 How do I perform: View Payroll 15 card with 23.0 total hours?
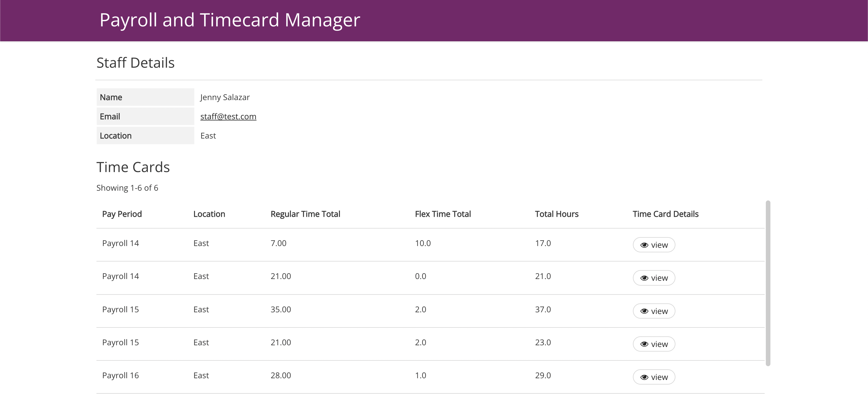(654, 344)
